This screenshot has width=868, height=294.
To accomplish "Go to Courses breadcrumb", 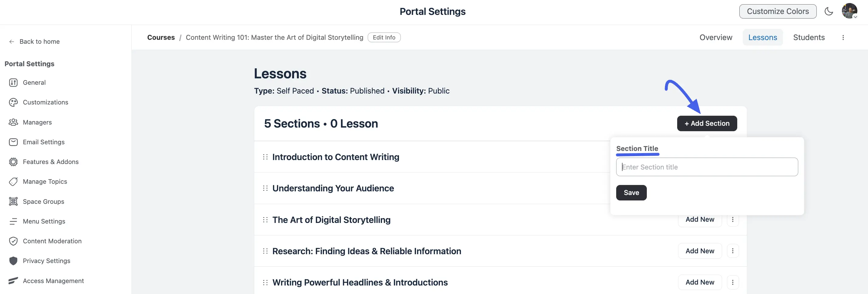I will [161, 37].
